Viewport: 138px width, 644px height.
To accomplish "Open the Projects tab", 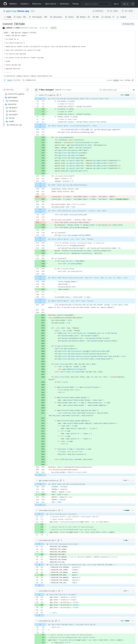I will pyautogui.click(x=83, y=17).
